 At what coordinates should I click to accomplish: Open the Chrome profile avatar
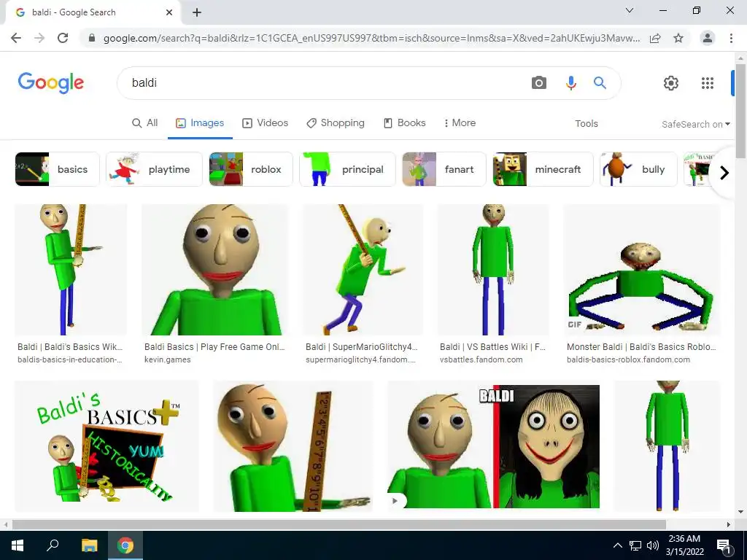coord(708,38)
